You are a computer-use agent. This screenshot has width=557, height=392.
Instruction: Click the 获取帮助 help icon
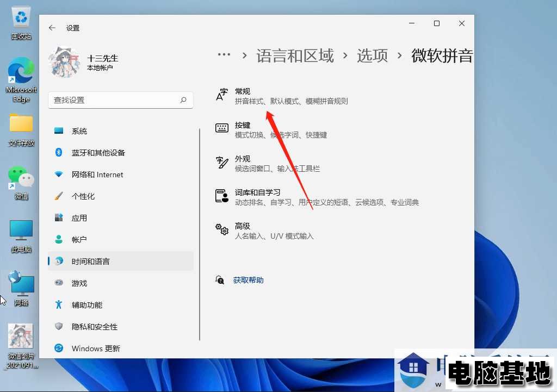[220, 280]
